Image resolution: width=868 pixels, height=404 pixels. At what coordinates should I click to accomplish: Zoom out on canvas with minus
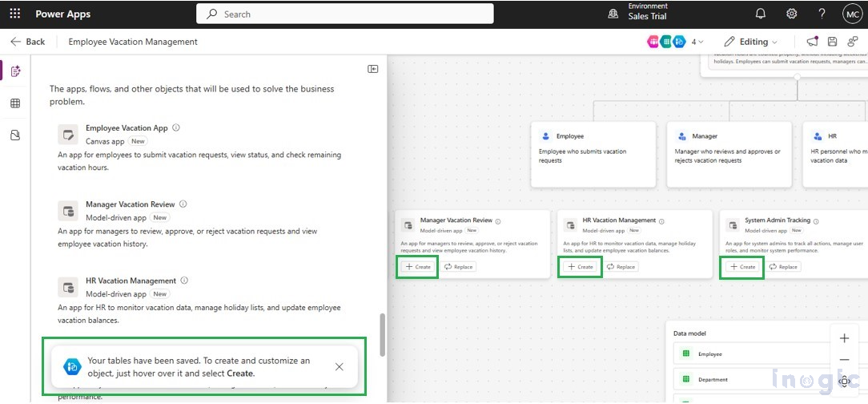pyautogui.click(x=844, y=360)
